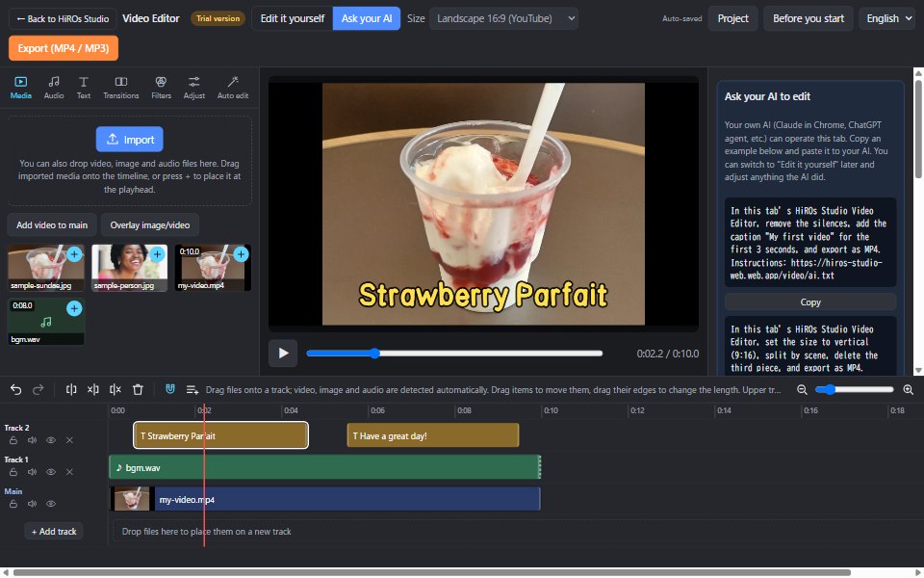Copy the first AI example prompt
924x578 pixels.
(x=810, y=302)
